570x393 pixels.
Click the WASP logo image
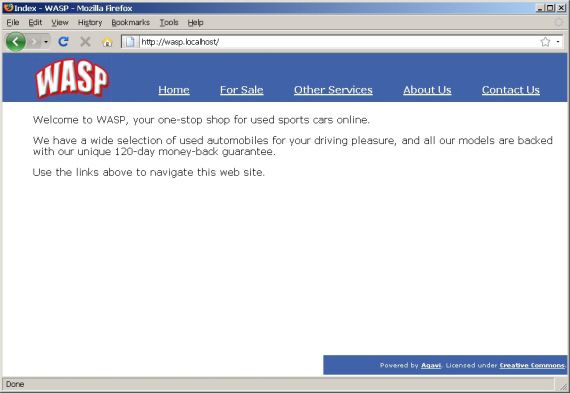click(72, 78)
